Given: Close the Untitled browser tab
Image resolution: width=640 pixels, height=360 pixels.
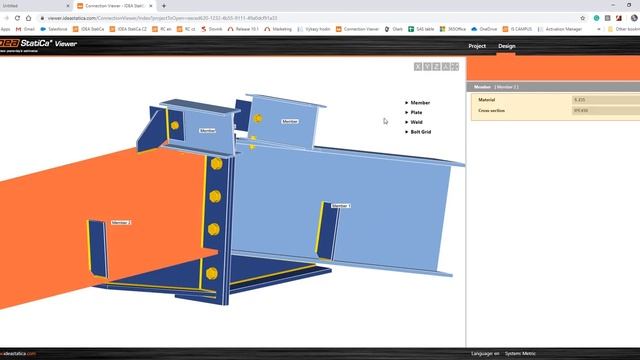Looking at the screenshot, I should pyautogui.click(x=68, y=6).
